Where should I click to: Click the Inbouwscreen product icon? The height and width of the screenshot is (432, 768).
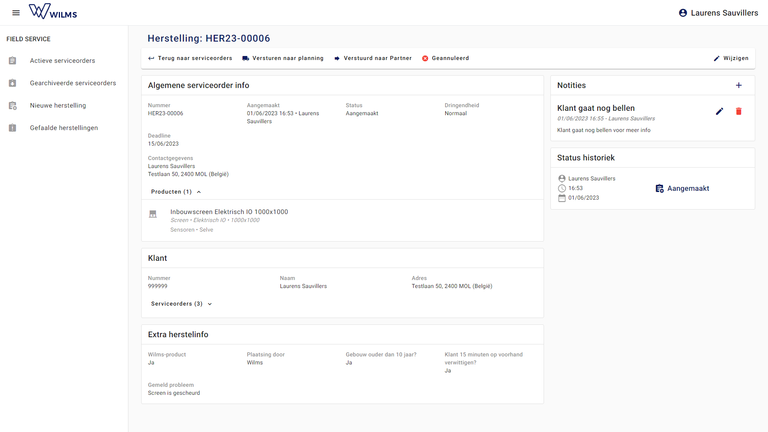(153, 214)
